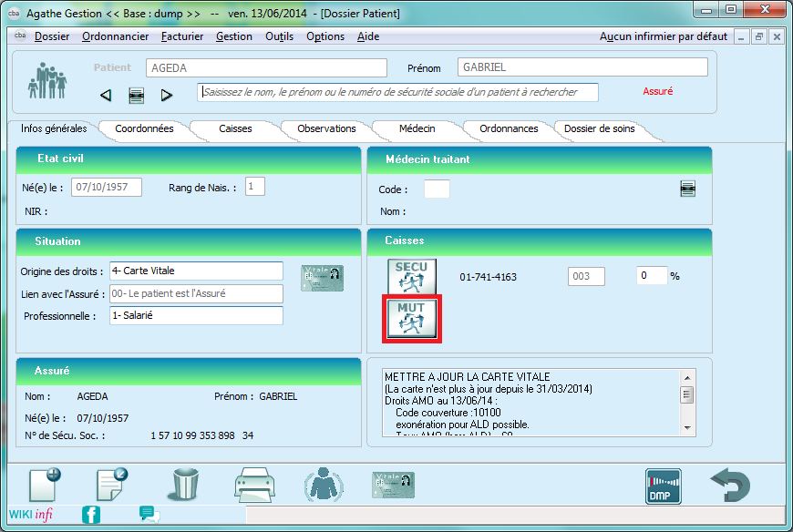Open doctor list icon in Médecin traitant panel

click(x=687, y=189)
